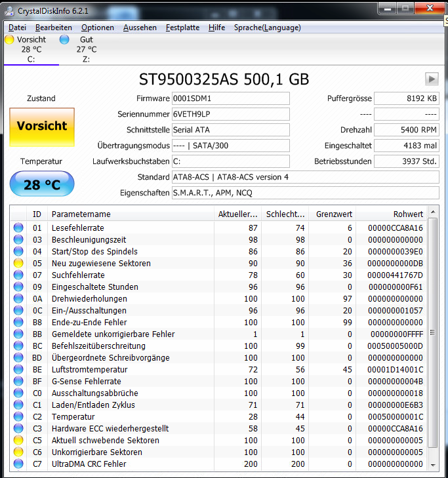
Task: Click status icon of Gemeldete unkorrigierbare Fehler
Action: (18, 334)
